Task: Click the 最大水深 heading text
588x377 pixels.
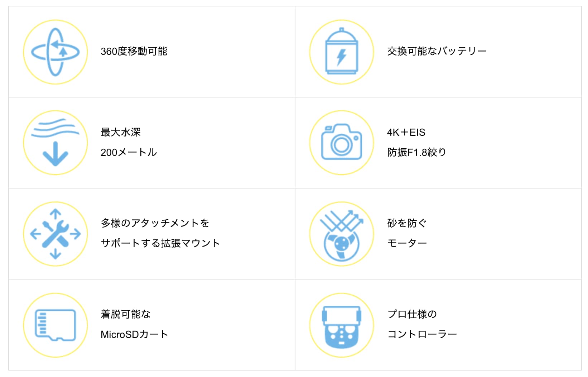Action: pyautogui.click(x=121, y=132)
